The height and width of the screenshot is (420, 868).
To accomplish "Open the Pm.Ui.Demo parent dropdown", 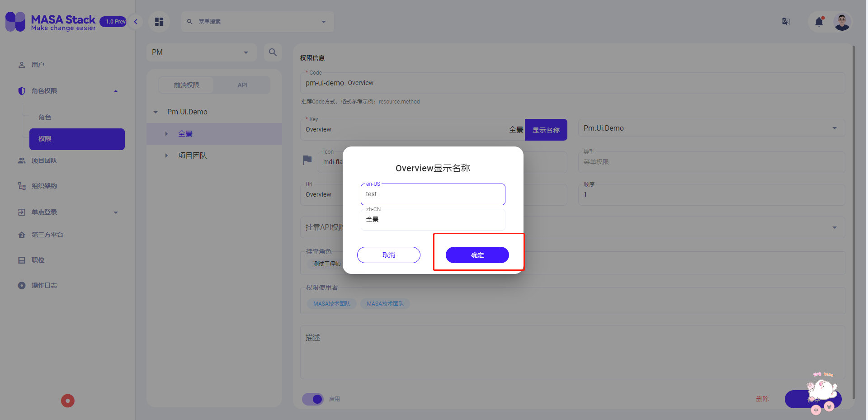I will point(712,128).
